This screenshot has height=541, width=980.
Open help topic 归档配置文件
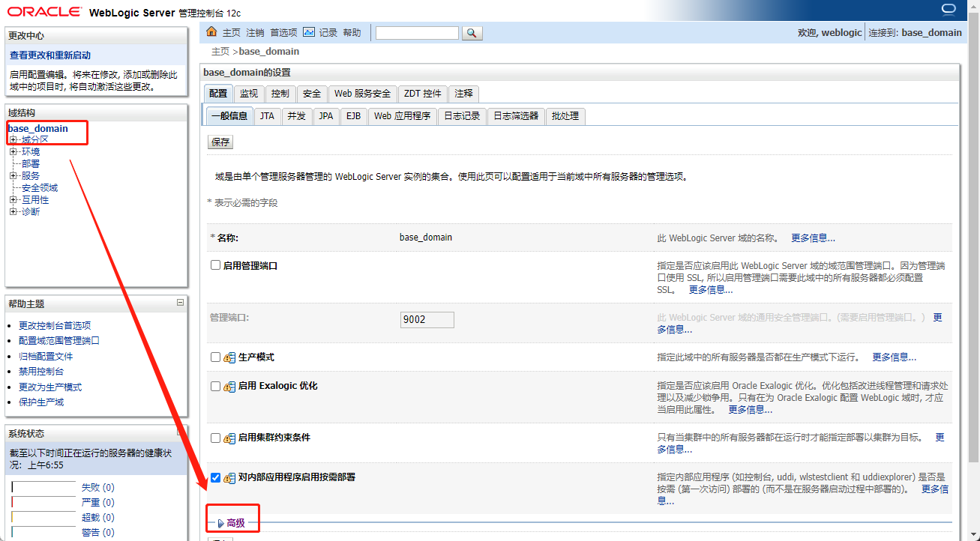[x=46, y=357]
